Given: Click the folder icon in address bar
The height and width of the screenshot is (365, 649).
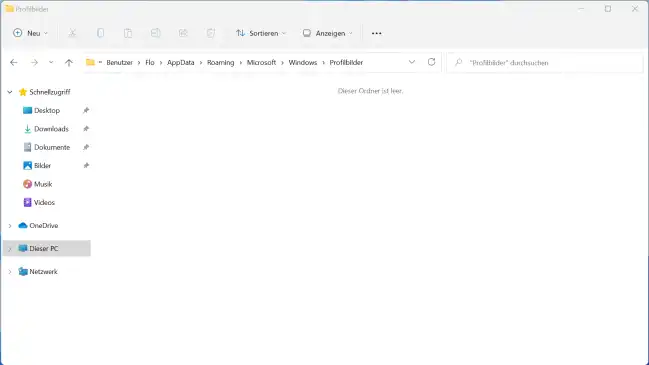Looking at the screenshot, I should 90,62.
